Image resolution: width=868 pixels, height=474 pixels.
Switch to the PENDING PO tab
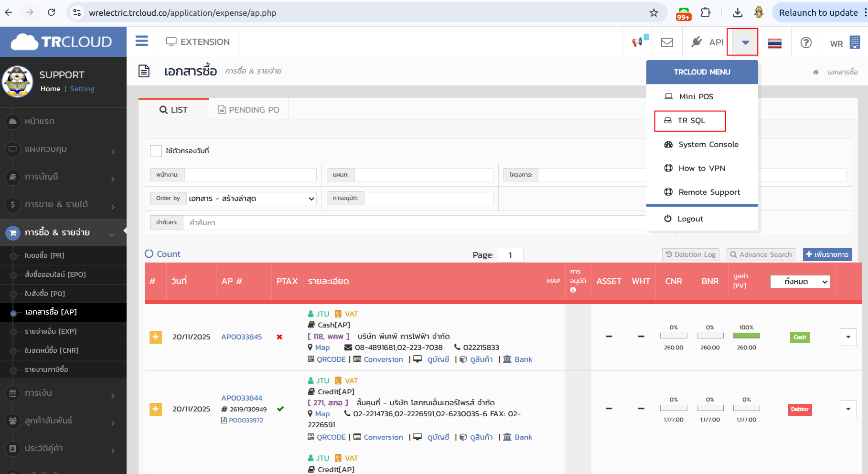click(x=248, y=110)
